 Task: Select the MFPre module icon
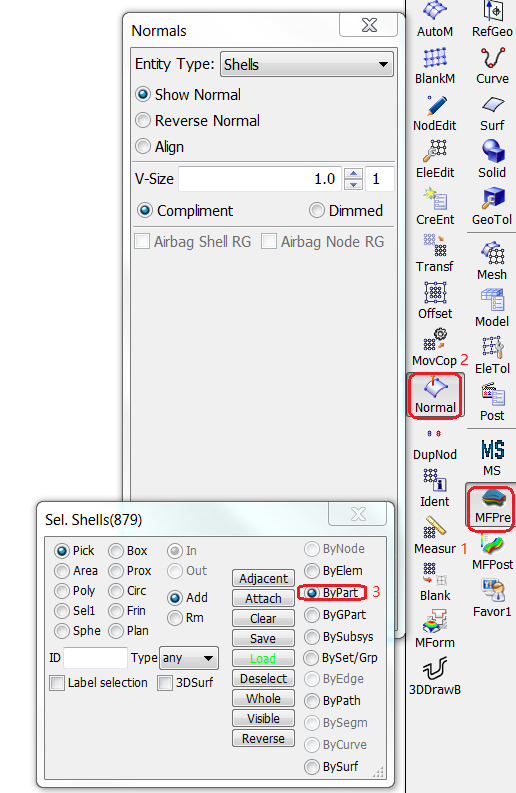click(x=492, y=505)
